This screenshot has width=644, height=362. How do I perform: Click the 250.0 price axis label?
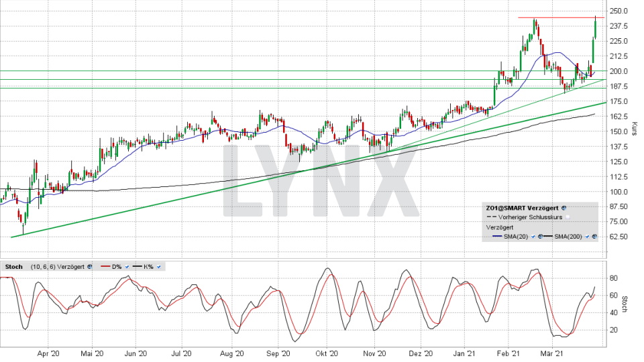click(618, 11)
